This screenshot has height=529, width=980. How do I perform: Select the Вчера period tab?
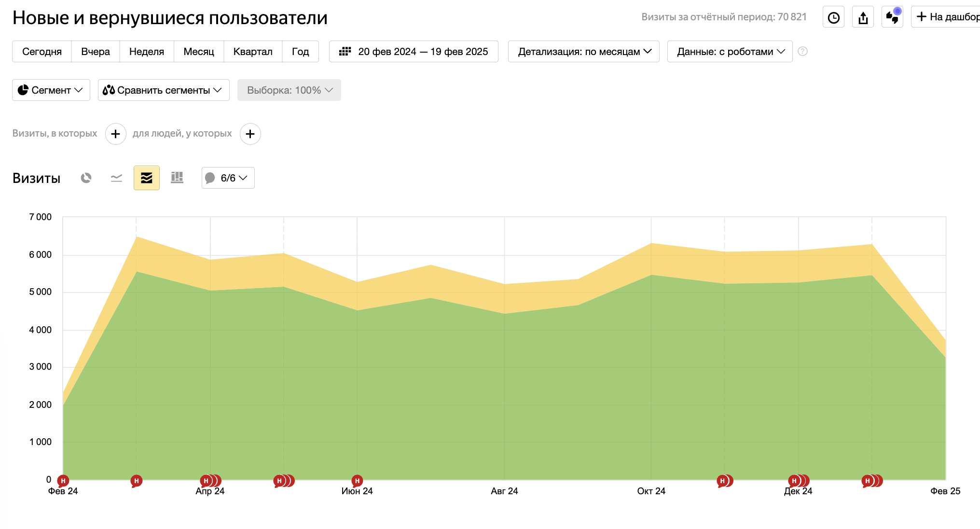click(x=96, y=52)
